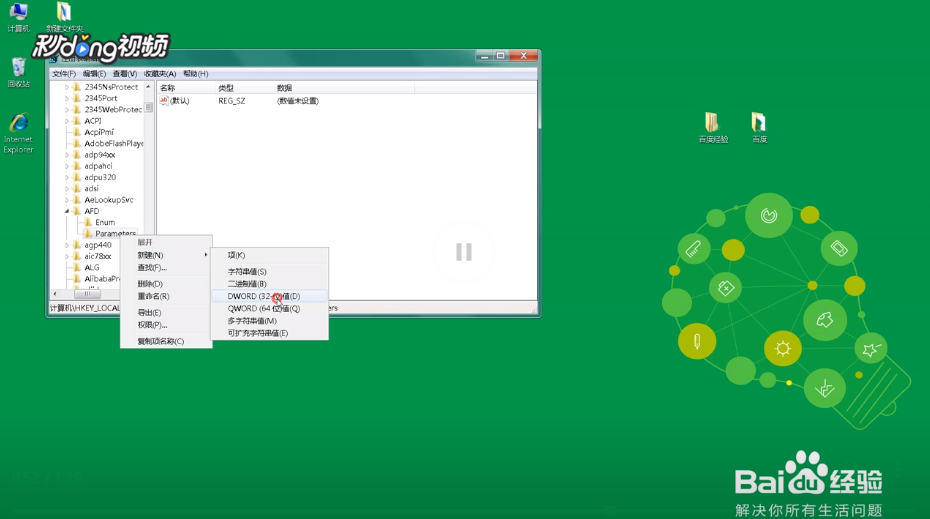Open the 百度 desktop folder

coord(759,128)
